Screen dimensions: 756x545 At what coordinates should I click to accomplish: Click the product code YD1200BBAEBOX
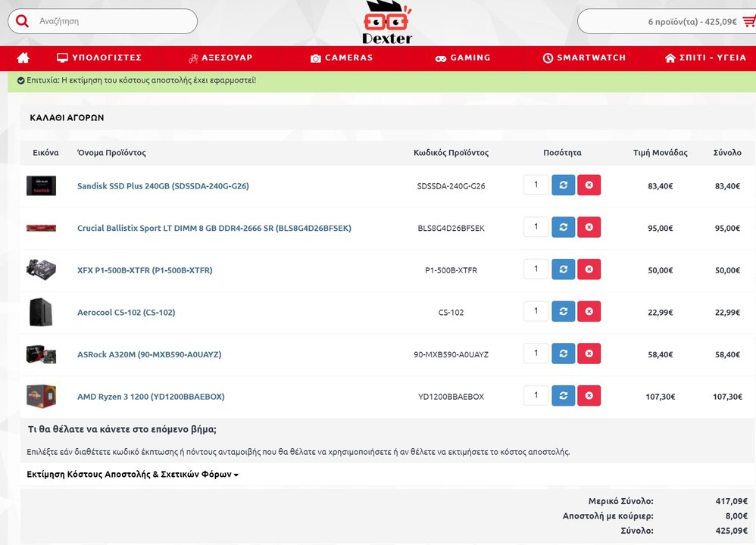point(451,397)
